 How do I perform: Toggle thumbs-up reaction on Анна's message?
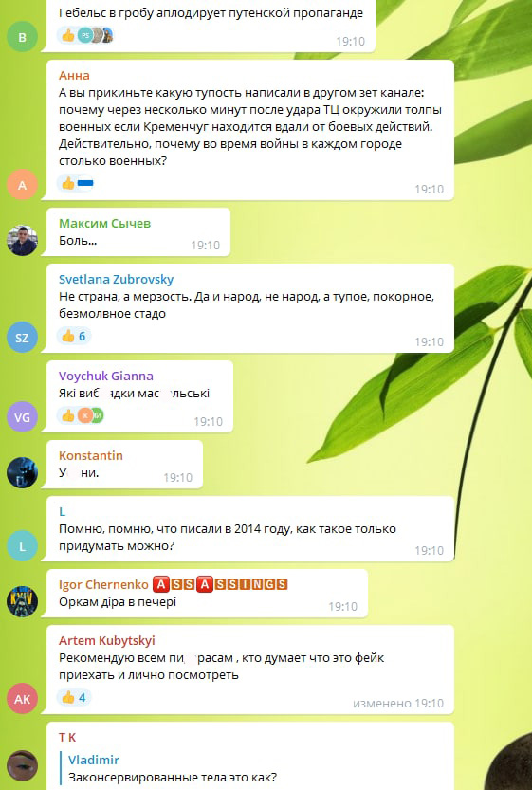[77, 183]
